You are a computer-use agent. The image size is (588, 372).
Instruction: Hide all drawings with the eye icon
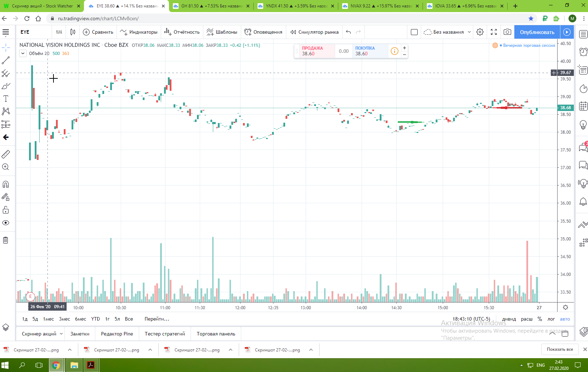coord(6,223)
